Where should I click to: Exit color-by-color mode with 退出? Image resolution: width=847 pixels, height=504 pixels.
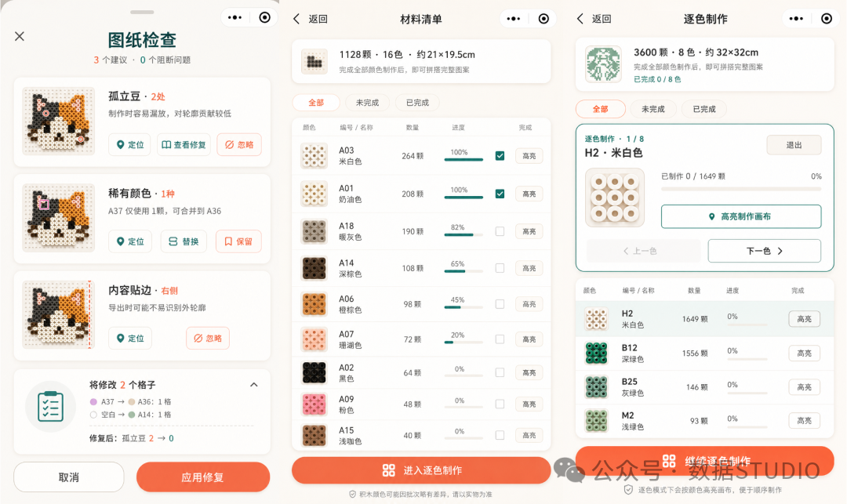(x=794, y=145)
